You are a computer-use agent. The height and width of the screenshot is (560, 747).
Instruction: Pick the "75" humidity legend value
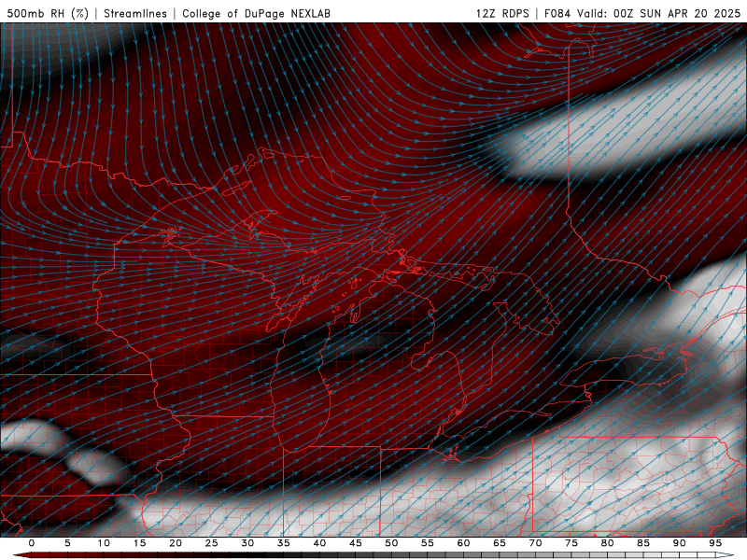[571, 543]
